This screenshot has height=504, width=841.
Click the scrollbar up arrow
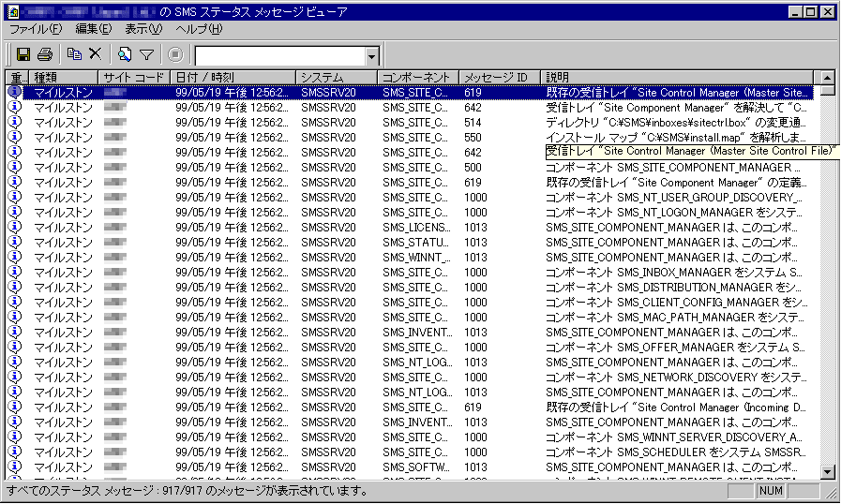828,79
